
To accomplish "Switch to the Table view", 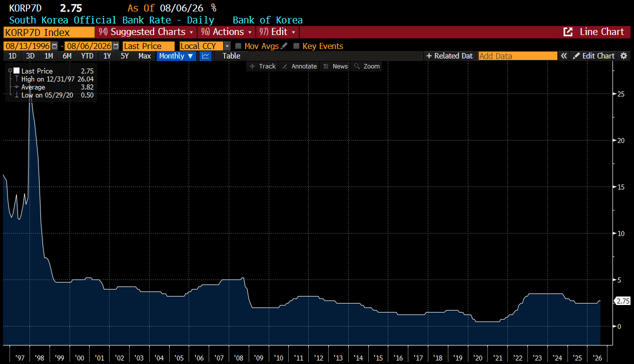I will click(231, 56).
